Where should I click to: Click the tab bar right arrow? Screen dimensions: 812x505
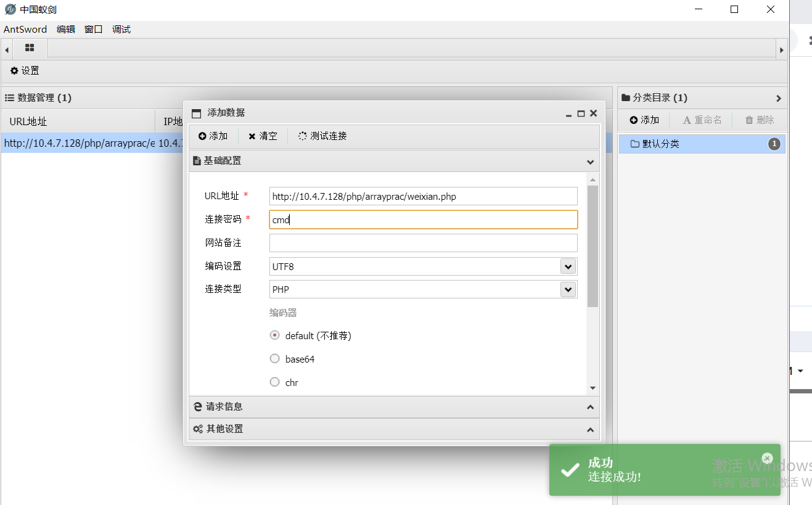pyautogui.click(x=781, y=49)
